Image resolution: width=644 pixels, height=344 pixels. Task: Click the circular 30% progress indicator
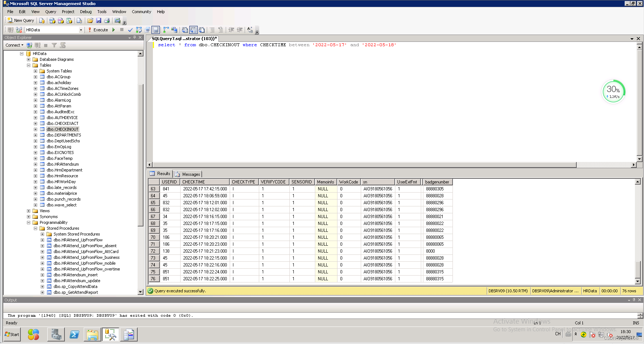point(613,91)
